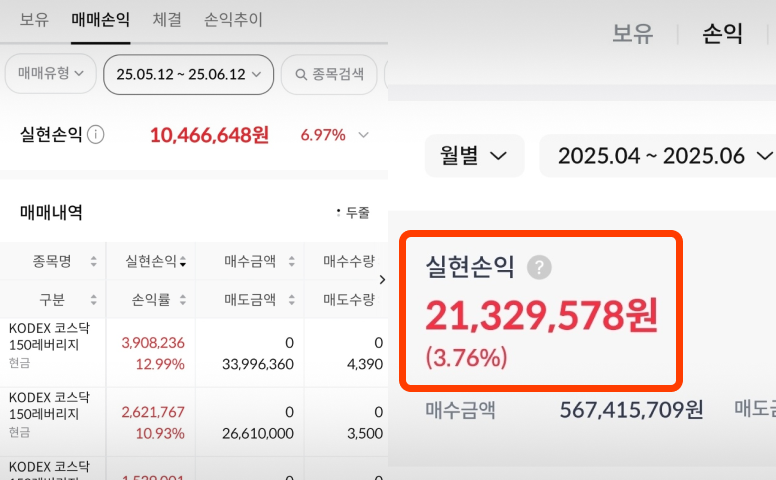Sort by 손익률 column arrows
Viewport: 776px width, 480px height.
[183, 299]
